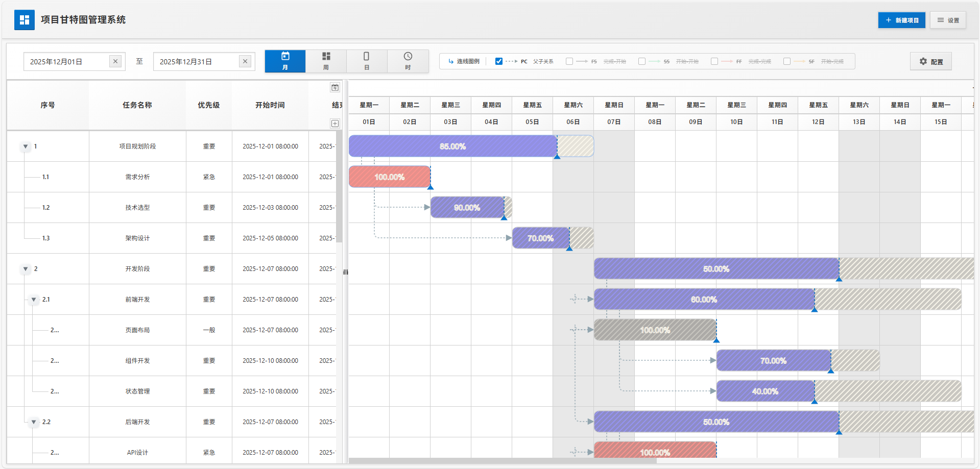Screen dimensions: 980x469
Task: Click the 新建项目 button
Action: 901,20
